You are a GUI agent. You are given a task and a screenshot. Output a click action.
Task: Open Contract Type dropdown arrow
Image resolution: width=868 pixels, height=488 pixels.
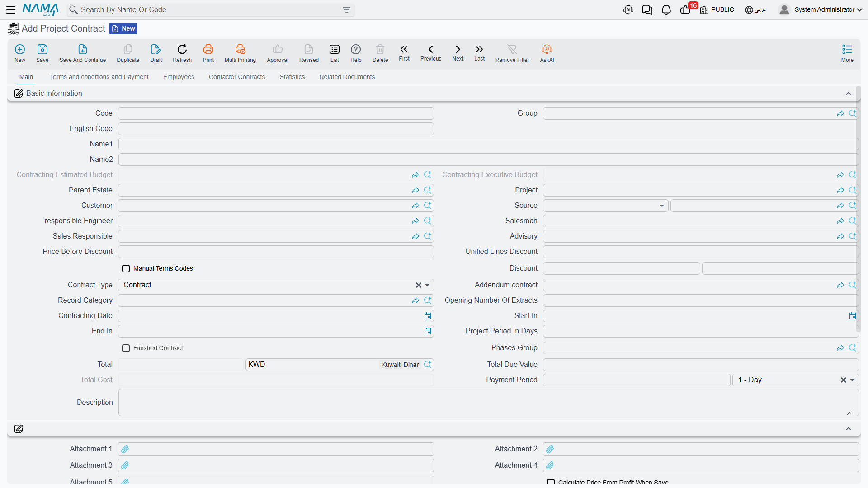(x=427, y=285)
